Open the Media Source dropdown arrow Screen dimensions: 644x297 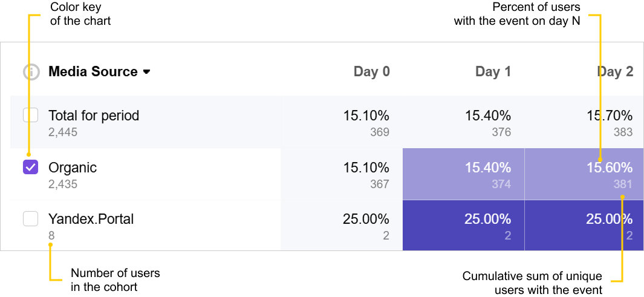[146, 72]
